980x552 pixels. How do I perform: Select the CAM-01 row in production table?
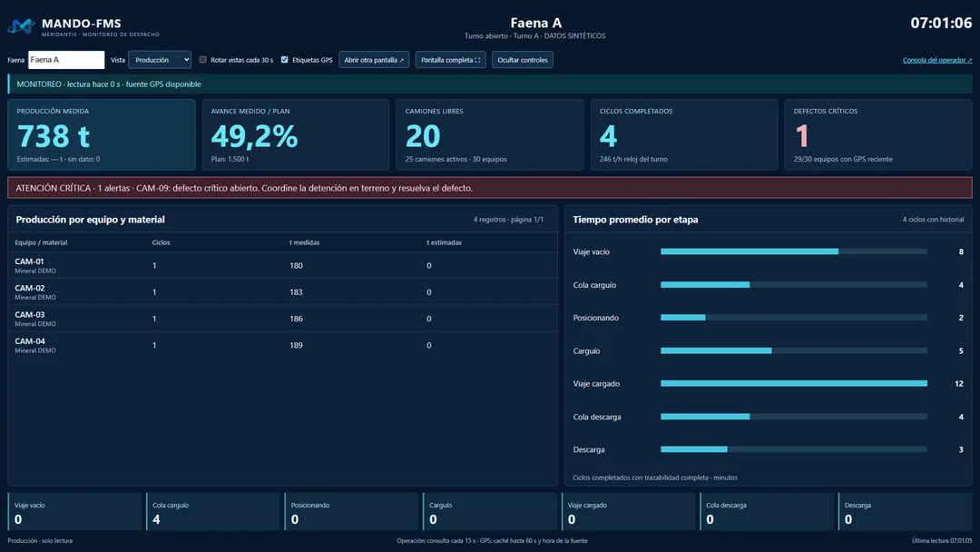282,266
